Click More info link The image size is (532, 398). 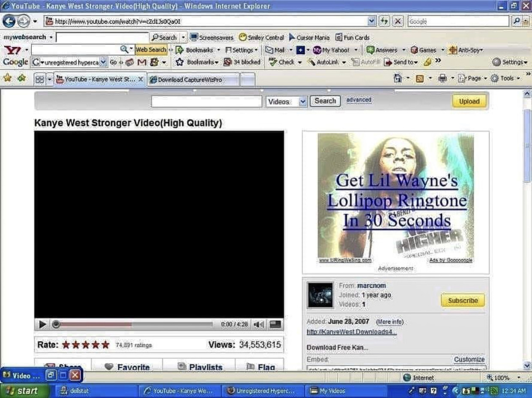point(389,322)
